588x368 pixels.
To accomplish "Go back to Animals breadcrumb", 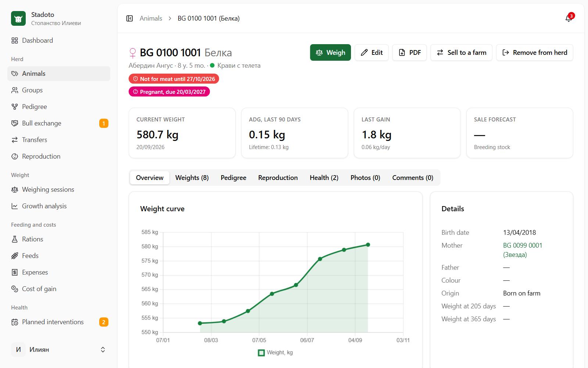I will (151, 18).
